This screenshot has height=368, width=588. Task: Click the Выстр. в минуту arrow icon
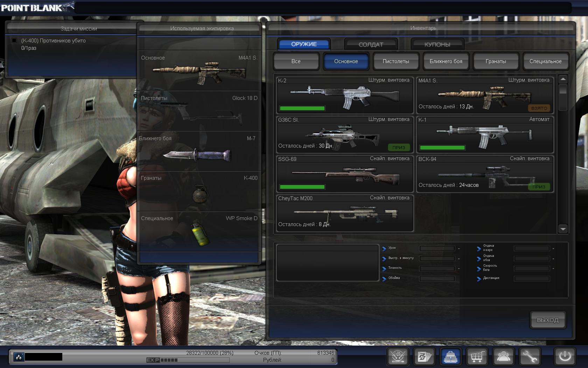384,259
